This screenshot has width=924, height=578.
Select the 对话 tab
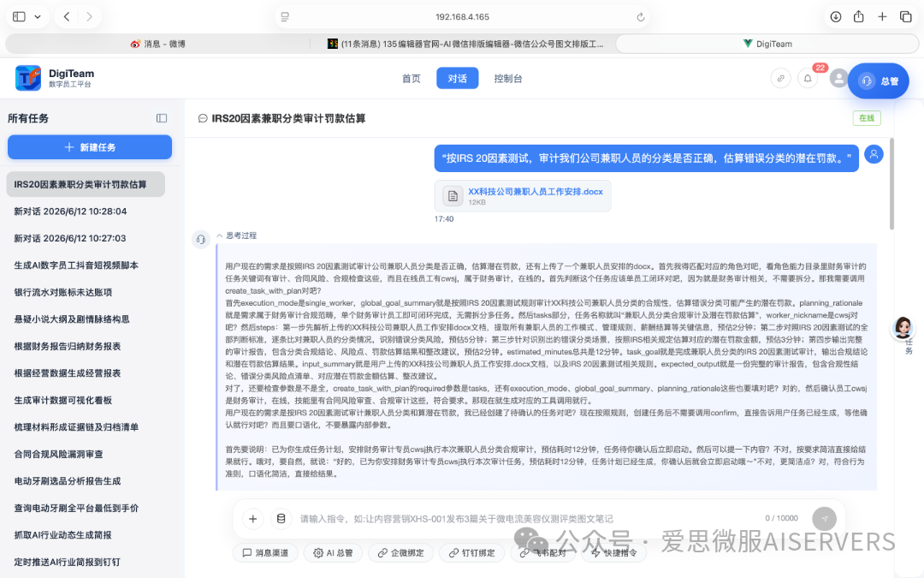click(x=457, y=79)
